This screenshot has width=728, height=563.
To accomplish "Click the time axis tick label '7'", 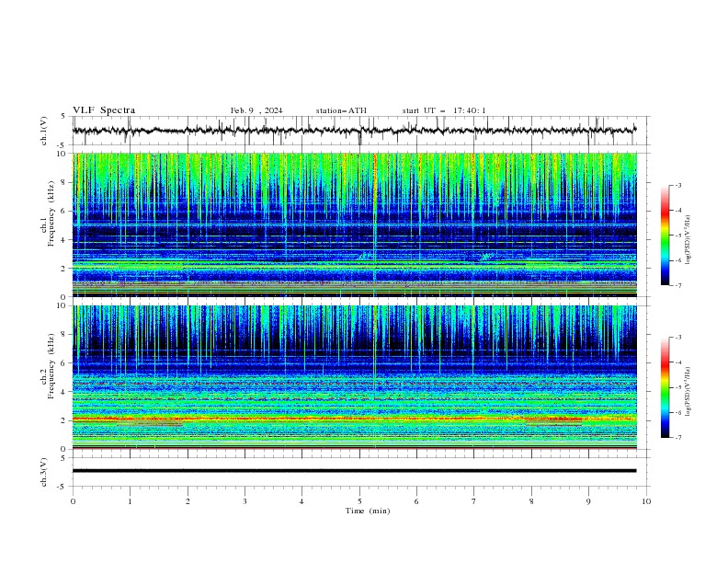I will pos(474,501).
